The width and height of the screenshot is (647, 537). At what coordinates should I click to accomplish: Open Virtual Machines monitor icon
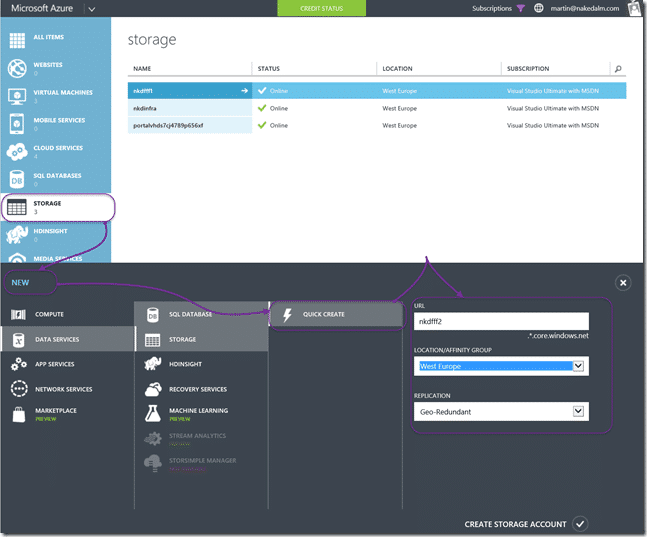(x=17, y=96)
